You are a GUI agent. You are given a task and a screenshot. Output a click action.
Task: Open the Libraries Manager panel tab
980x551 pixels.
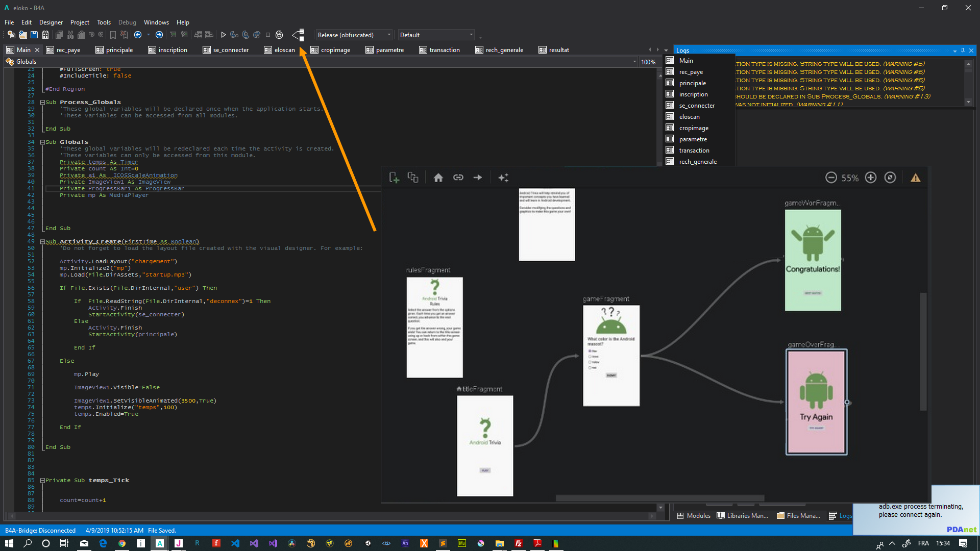[x=743, y=516]
